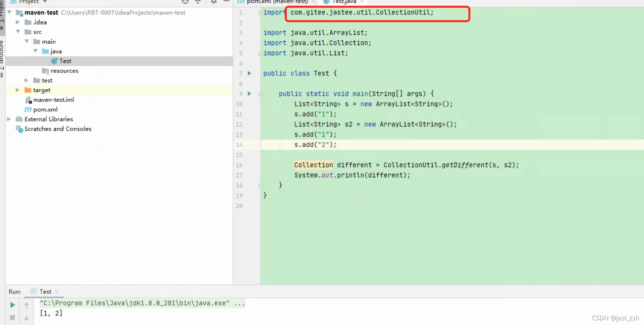Run class Test from gutter arrow
Viewport: 644px width, 325px height.
click(249, 73)
